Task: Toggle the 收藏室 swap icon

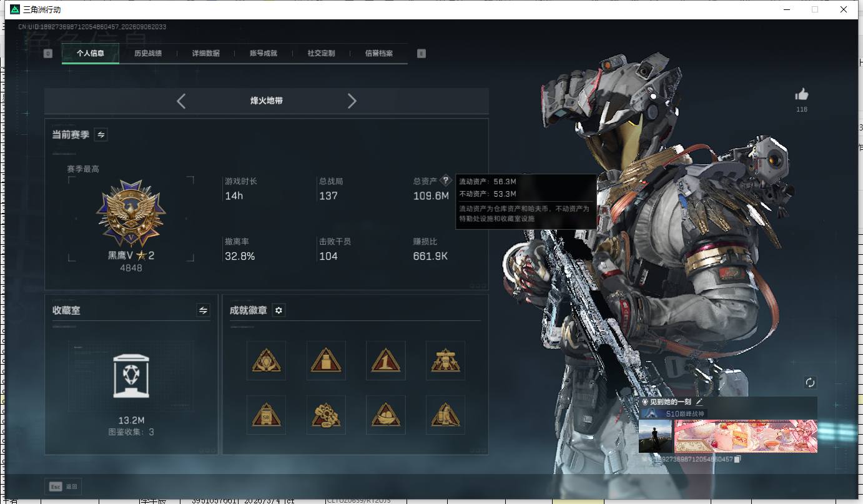Action: coord(203,310)
